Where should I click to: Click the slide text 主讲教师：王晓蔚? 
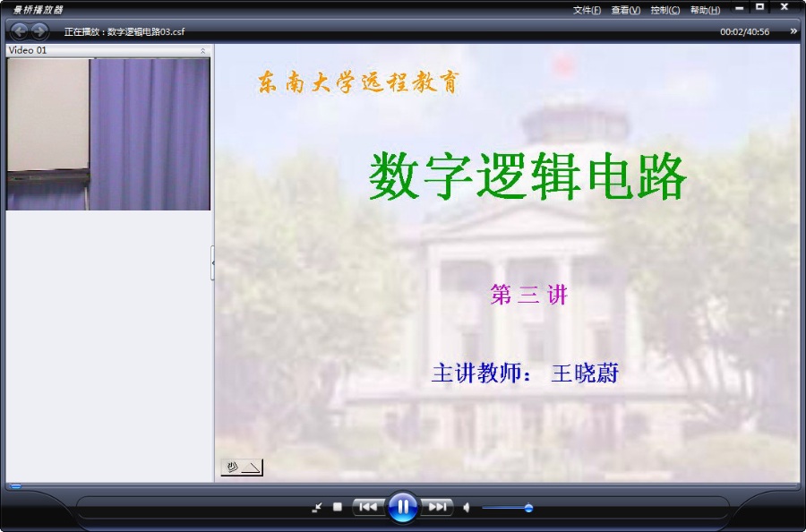[525, 373]
